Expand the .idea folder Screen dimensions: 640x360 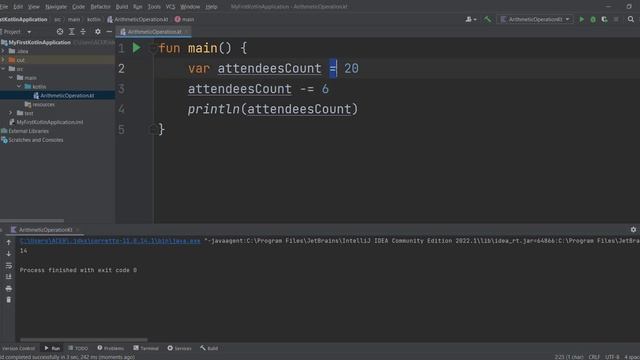(x=3, y=51)
